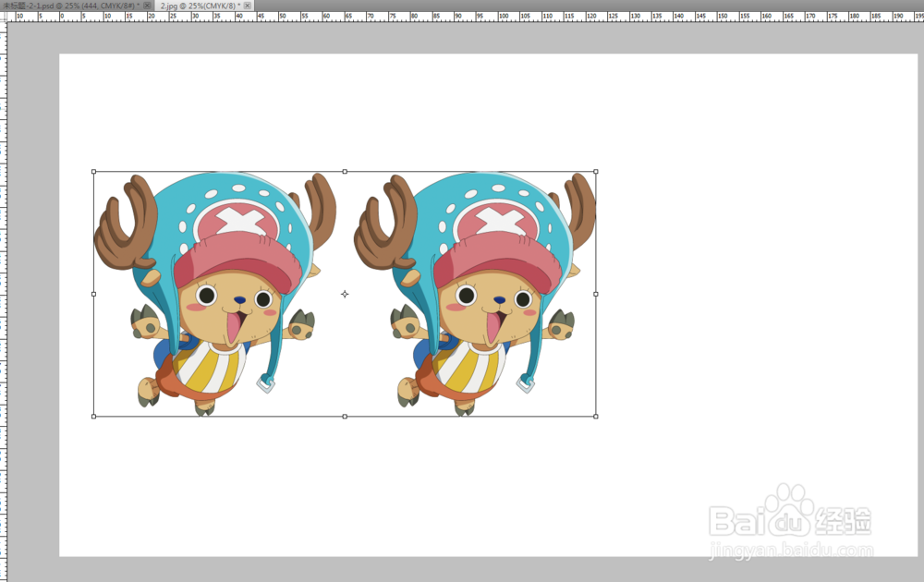This screenshot has height=582, width=924.
Task: Click the top-right transform corner handle
Action: (596, 172)
